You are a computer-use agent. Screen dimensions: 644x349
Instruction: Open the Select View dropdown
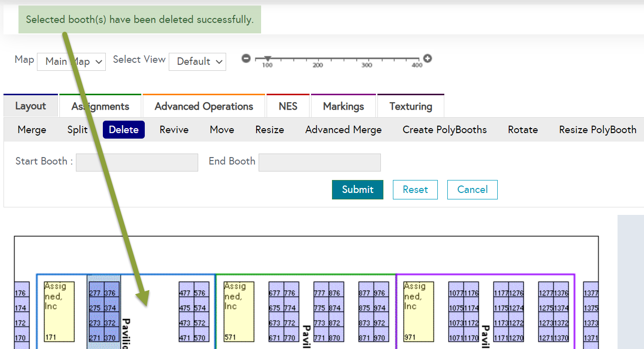197,62
